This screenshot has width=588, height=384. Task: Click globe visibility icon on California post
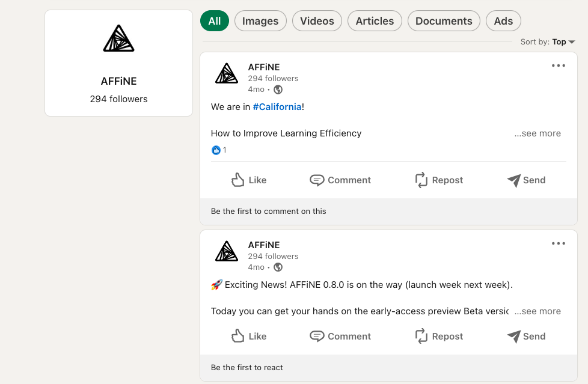tap(278, 90)
